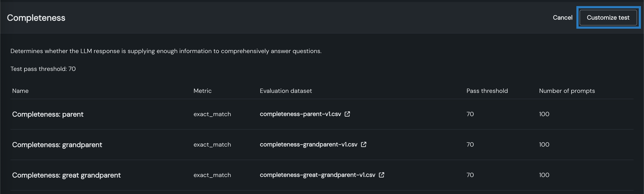The image size is (644, 194).
Task: Click the Name column header
Action: (20, 91)
